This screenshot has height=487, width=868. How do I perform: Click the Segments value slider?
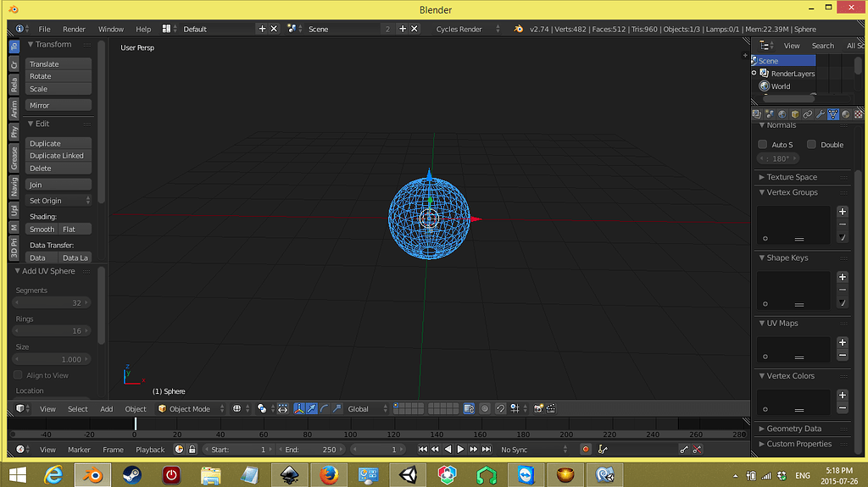[52, 302]
